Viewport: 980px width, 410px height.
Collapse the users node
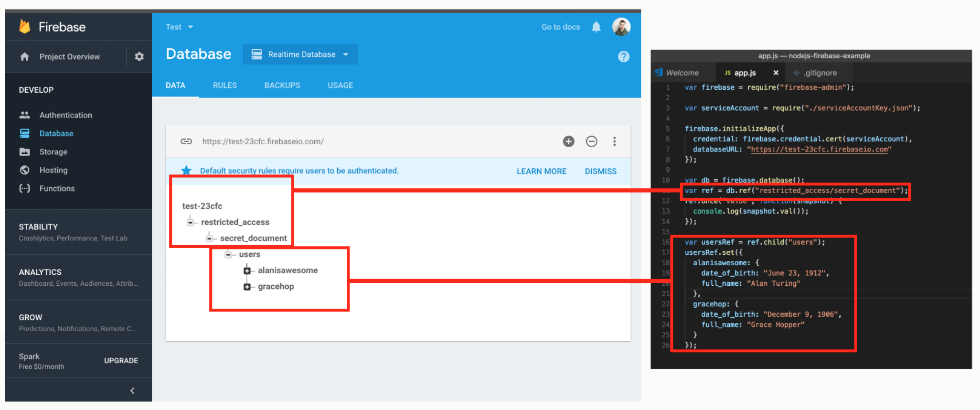coord(228,255)
